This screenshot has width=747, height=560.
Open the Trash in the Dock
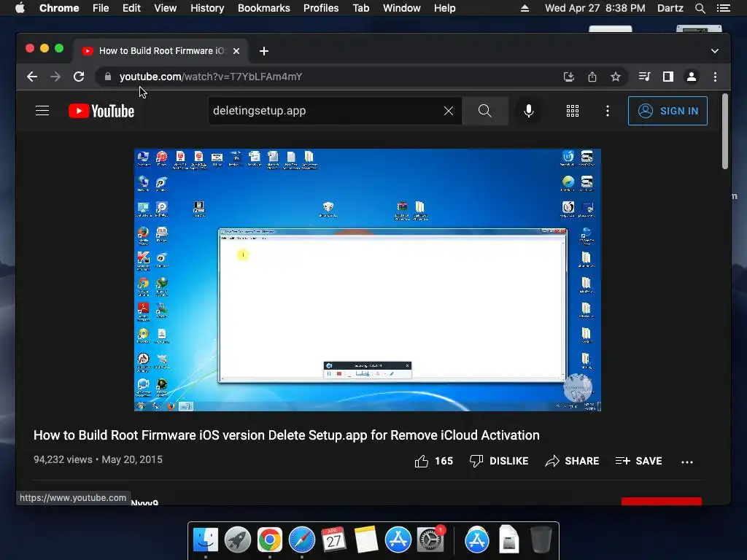541,540
